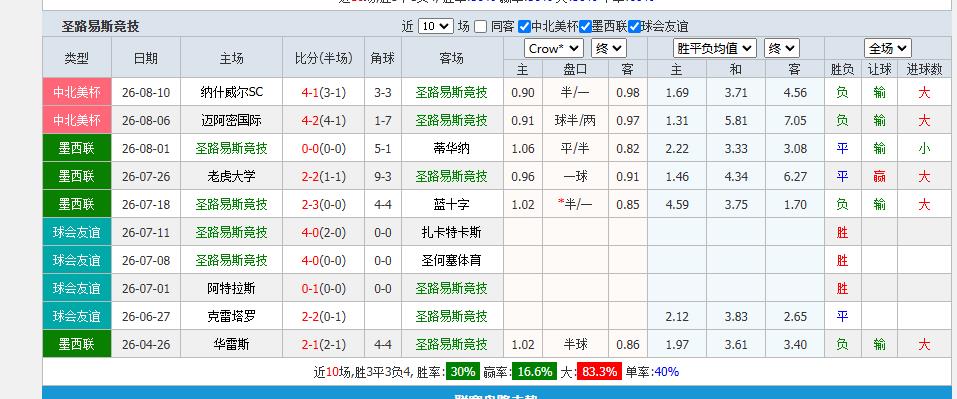
Task: Click the 胜 result on the 扎卡特卡斯 row
Action: [x=842, y=232]
